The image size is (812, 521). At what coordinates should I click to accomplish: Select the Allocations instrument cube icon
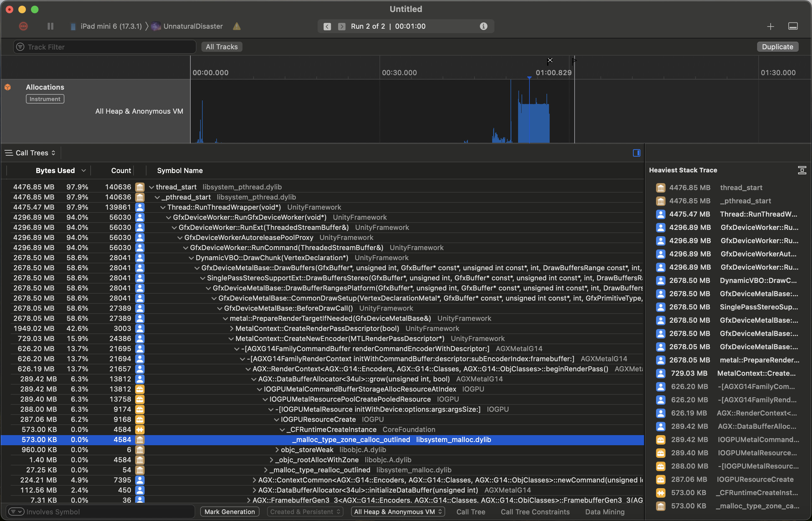pos(8,87)
